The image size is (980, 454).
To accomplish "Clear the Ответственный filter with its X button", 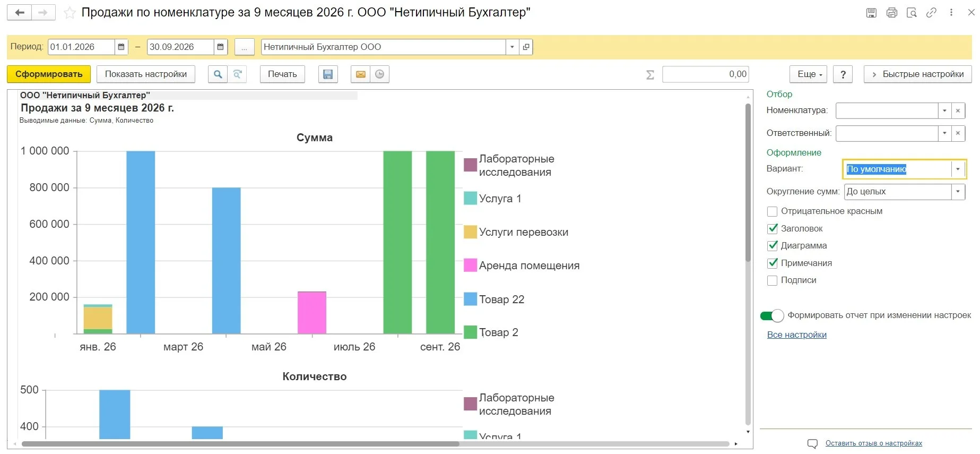I will (x=958, y=133).
